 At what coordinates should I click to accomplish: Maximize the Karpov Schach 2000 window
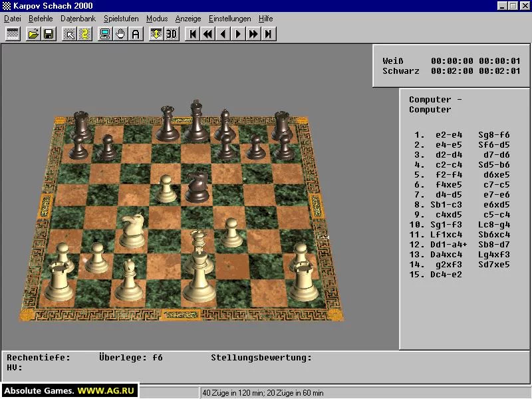tap(513, 6)
